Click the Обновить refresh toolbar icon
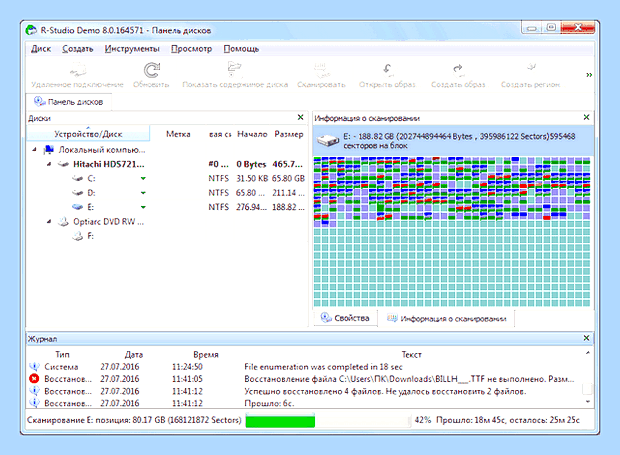Image resolution: width=620 pixels, height=455 pixels. [151, 71]
